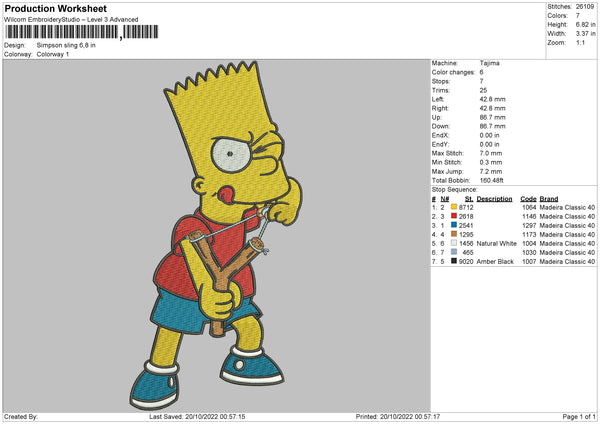Click the 'Min Stitch:' value '0.3 mm'

(x=491, y=162)
